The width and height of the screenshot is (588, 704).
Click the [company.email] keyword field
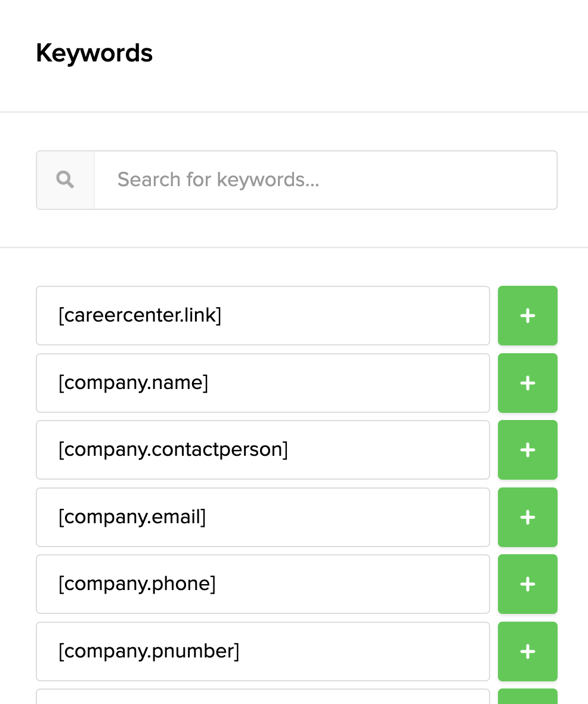click(262, 517)
